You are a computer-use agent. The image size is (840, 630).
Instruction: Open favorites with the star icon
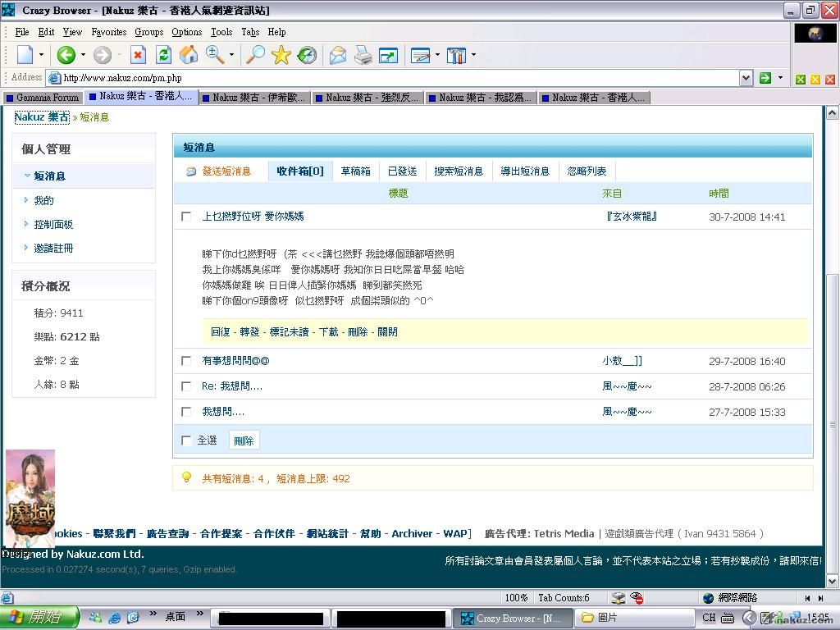(281, 55)
